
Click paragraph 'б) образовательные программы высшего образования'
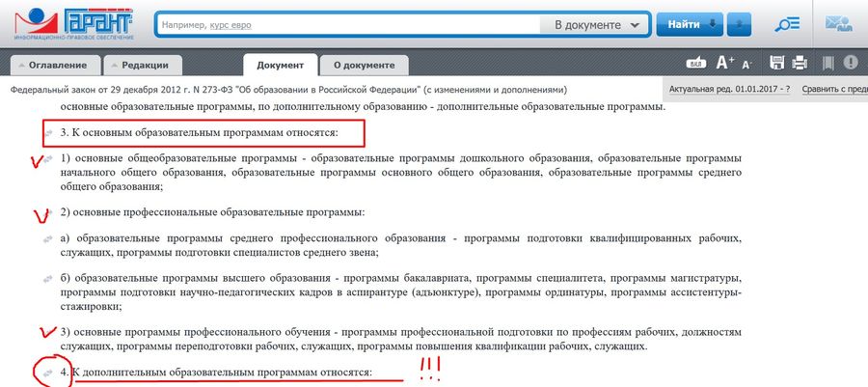[x=401, y=291]
